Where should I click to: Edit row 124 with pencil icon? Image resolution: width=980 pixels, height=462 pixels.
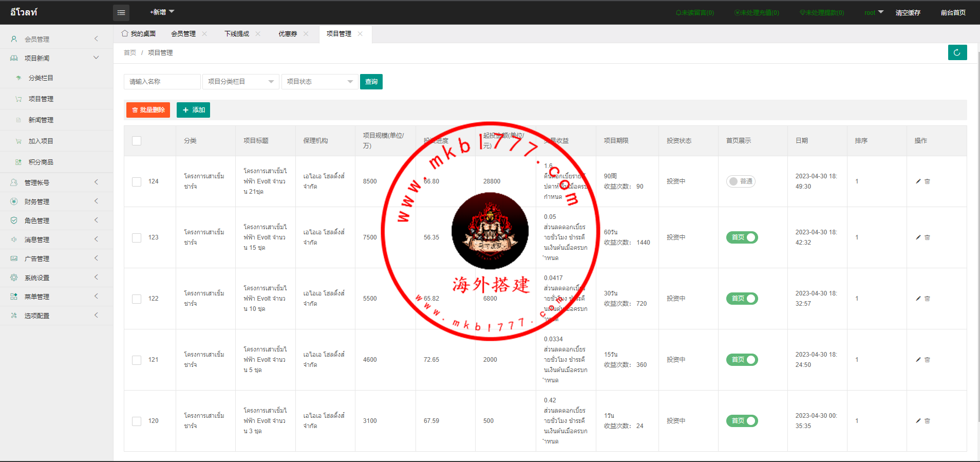(918, 181)
